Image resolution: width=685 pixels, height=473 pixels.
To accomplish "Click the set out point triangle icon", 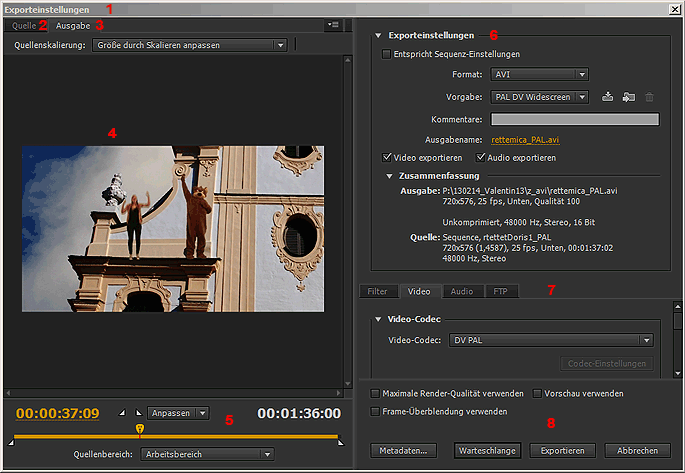I will [x=138, y=412].
